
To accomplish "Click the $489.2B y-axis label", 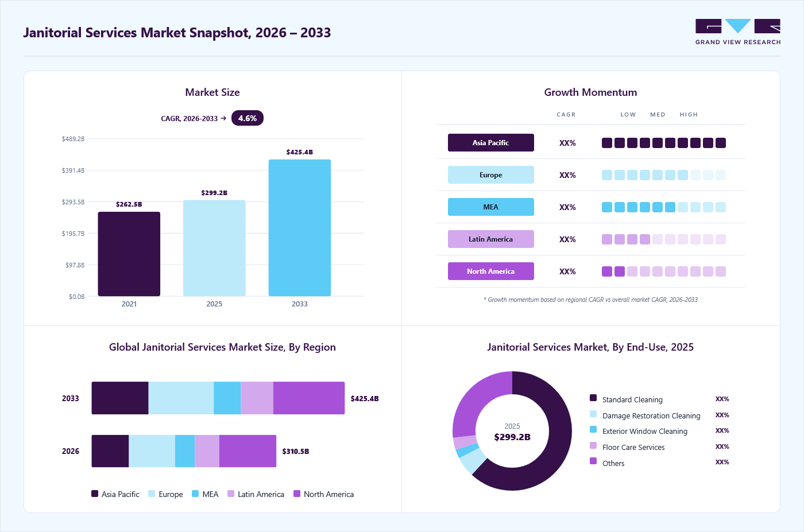I will (x=74, y=139).
